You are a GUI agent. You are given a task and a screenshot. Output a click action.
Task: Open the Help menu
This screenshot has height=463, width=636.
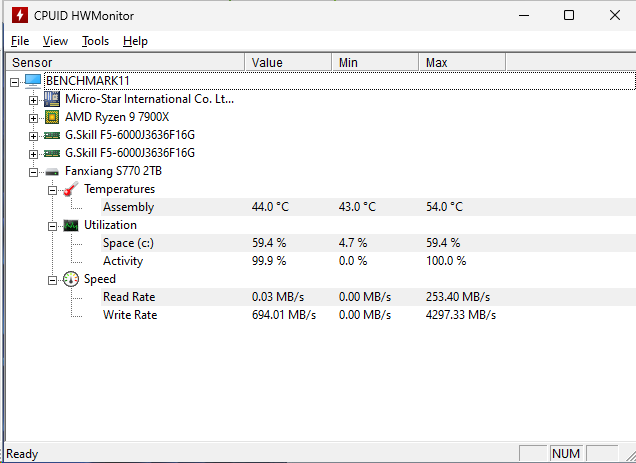click(135, 41)
